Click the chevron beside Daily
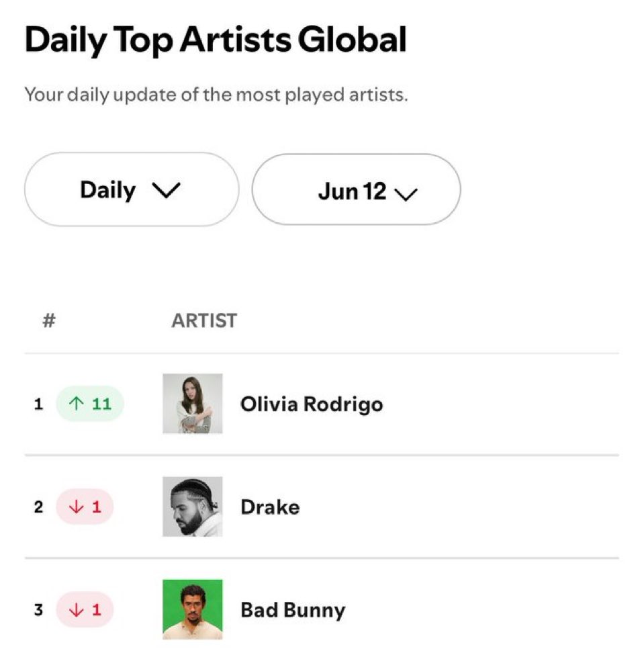Viewport: 644px width, 655px height. (167, 191)
